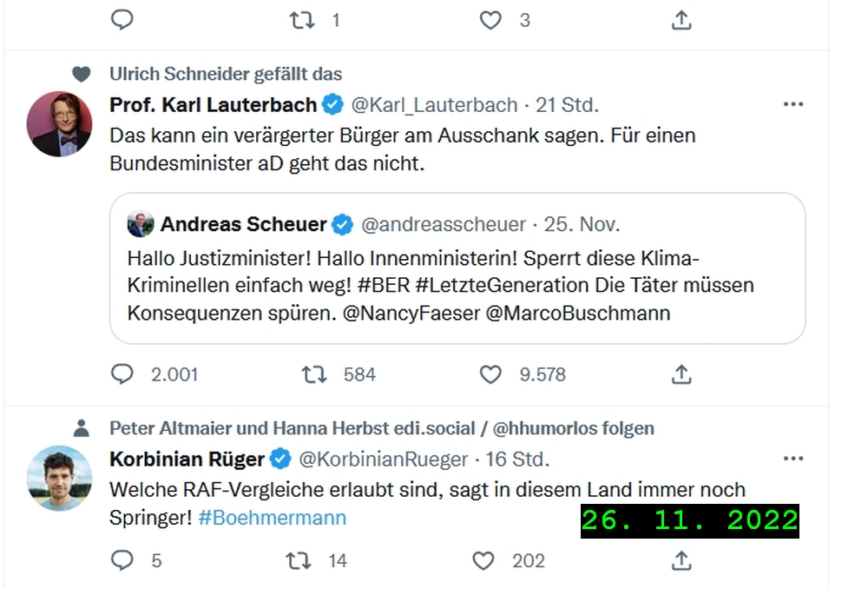The image size is (868, 589).
Task: Open more options for Lauterbach's tweet
Action: (x=793, y=105)
